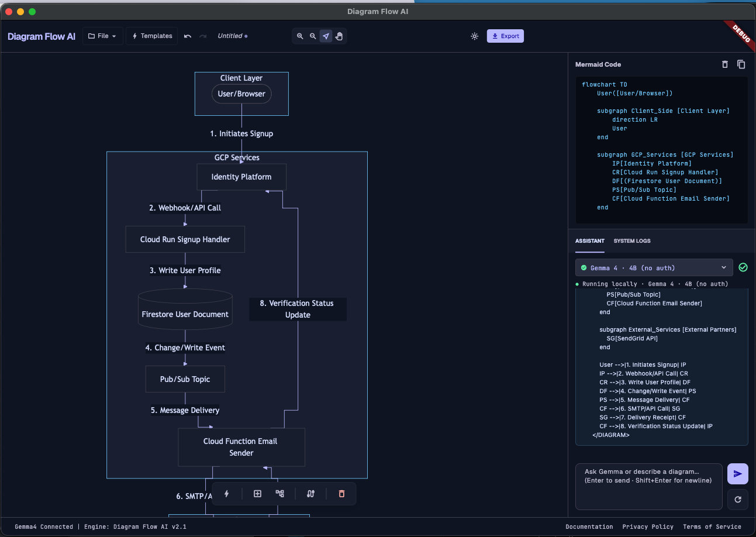
Task: Click the 'flowchart TD' code line
Action: [x=605, y=84]
